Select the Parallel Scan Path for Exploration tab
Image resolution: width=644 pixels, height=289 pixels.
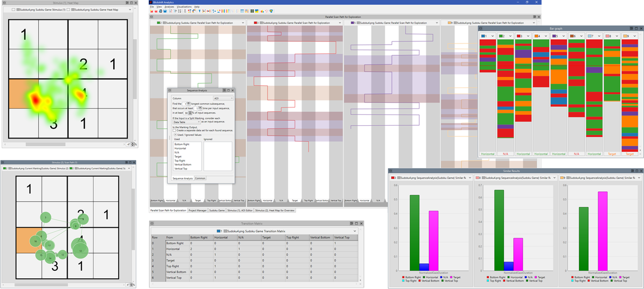point(168,211)
